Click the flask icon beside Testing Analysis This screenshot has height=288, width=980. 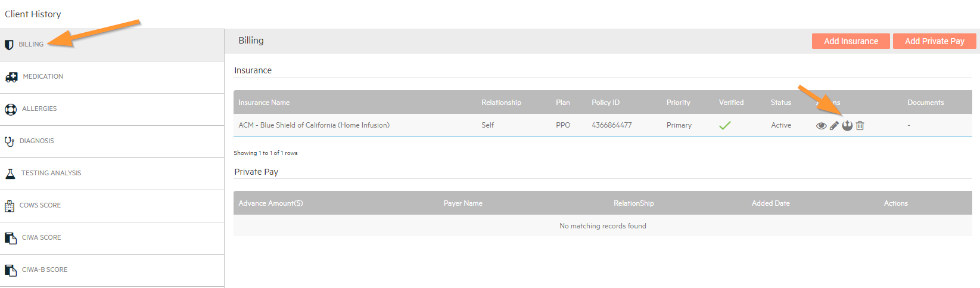point(10,174)
